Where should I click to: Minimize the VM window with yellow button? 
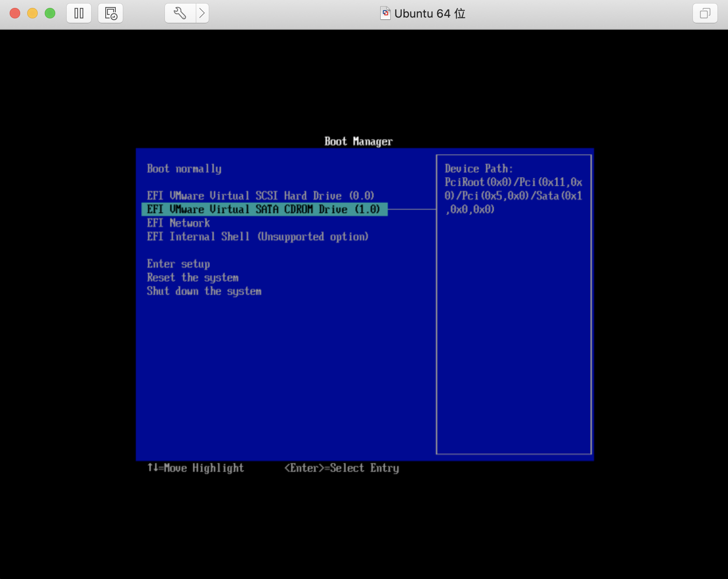[x=32, y=13]
